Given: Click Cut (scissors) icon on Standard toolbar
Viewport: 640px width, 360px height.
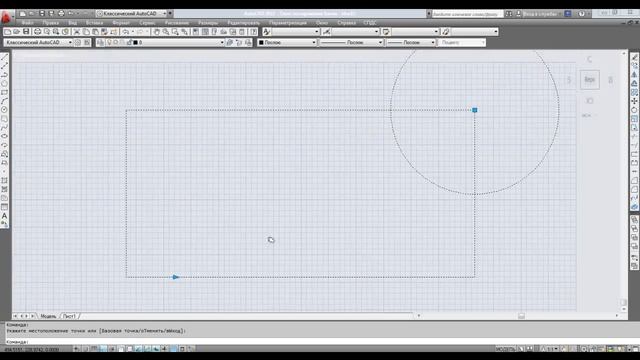Looking at the screenshot, I should (77, 31).
